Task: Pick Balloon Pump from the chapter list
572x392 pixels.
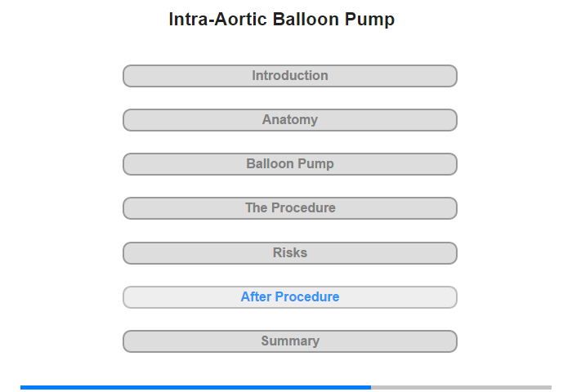Action: pos(289,164)
